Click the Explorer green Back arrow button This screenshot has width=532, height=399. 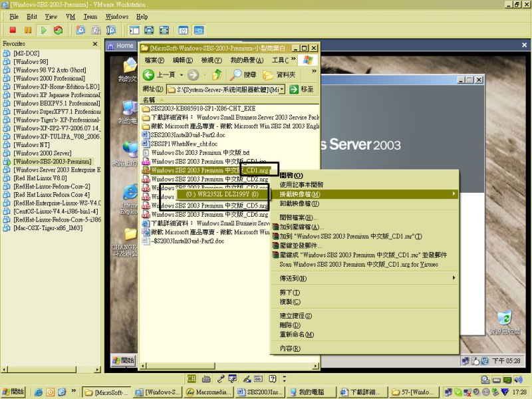click(148, 74)
